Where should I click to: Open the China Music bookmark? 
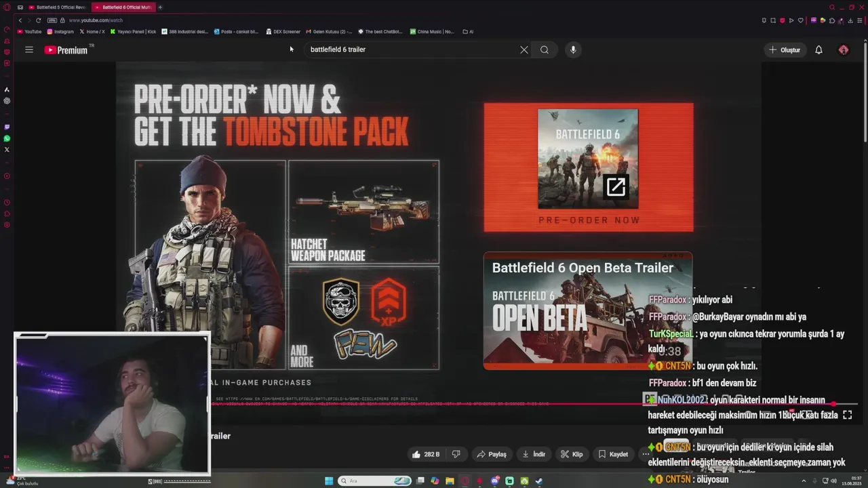click(432, 31)
